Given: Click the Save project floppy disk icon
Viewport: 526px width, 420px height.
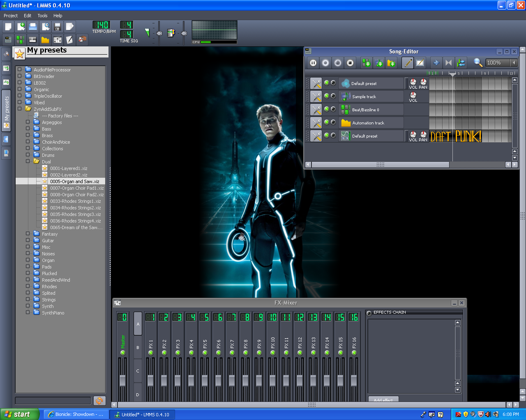Looking at the screenshot, I should (58, 27).
